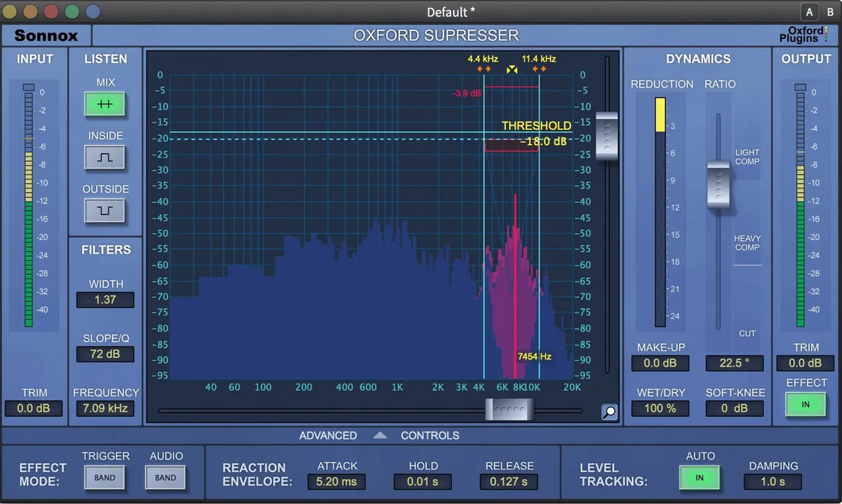Toggle the EFFECT IN button
This screenshot has width=842, height=504.
(806, 404)
